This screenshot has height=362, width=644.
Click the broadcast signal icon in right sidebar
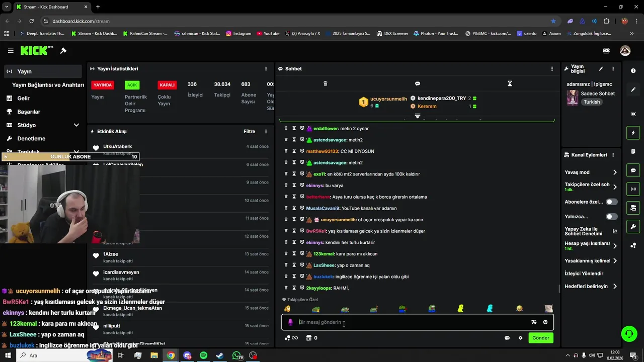(x=633, y=189)
